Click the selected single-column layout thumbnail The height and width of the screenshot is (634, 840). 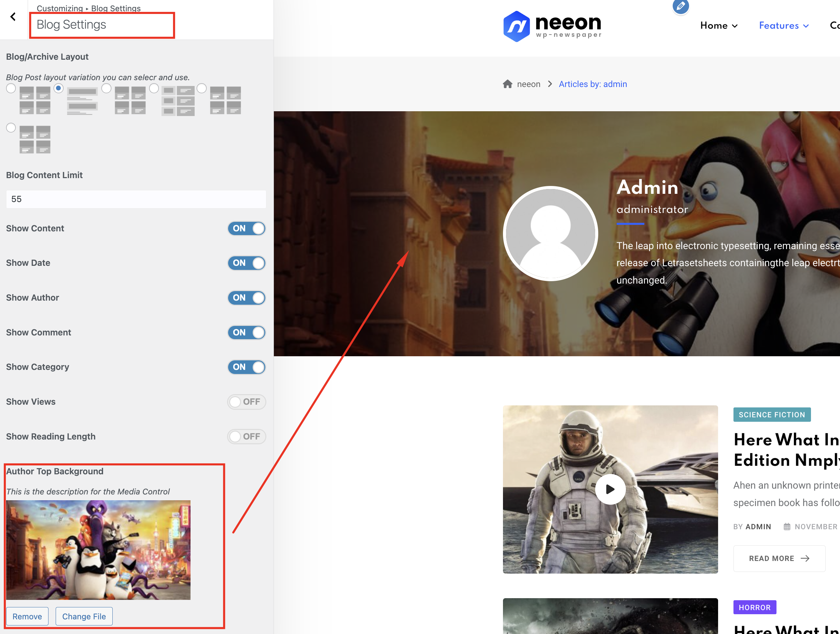point(82,100)
